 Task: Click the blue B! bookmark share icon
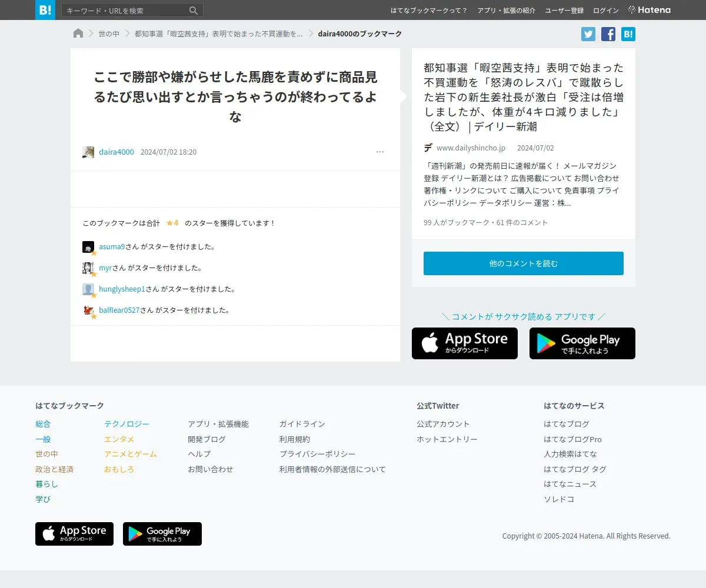[628, 34]
